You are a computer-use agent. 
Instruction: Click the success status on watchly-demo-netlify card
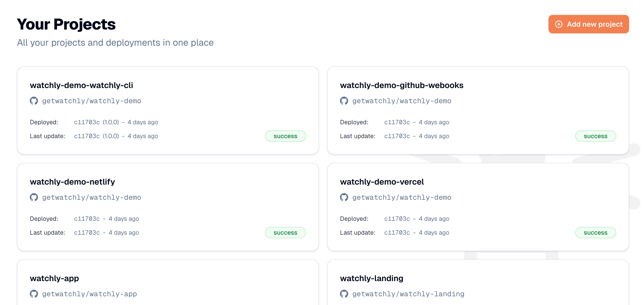coord(285,232)
